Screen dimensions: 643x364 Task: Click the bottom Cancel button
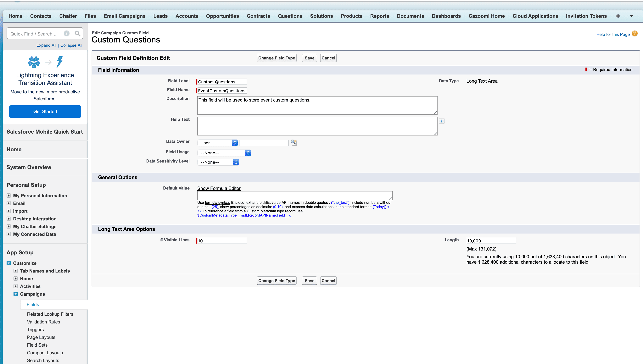[328, 281]
